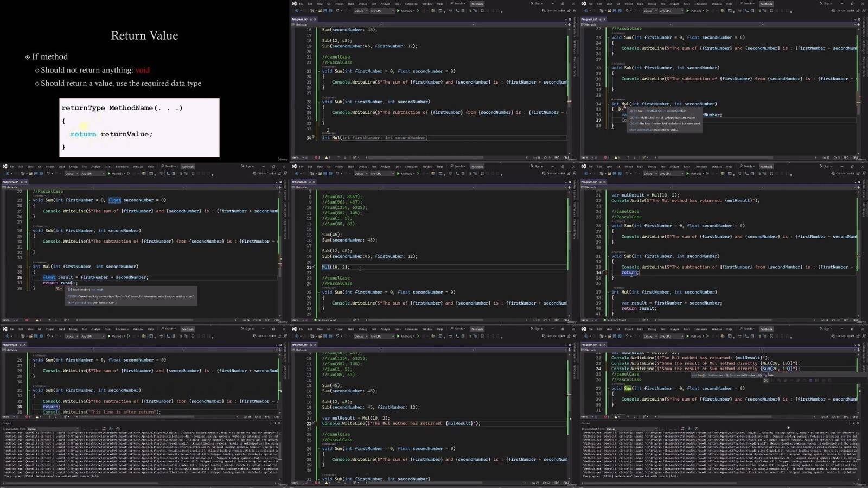
Task: Close Output panel below 'This line is after return'
Action: pos(280,423)
